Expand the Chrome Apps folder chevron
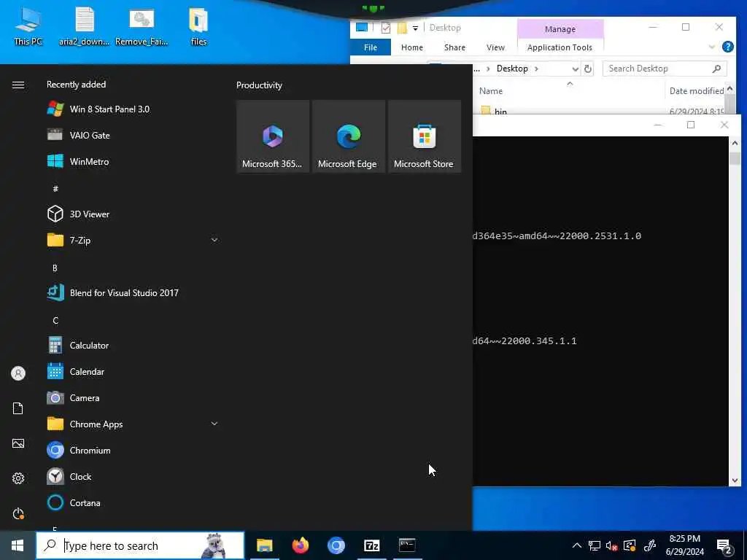747x560 pixels. point(214,424)
